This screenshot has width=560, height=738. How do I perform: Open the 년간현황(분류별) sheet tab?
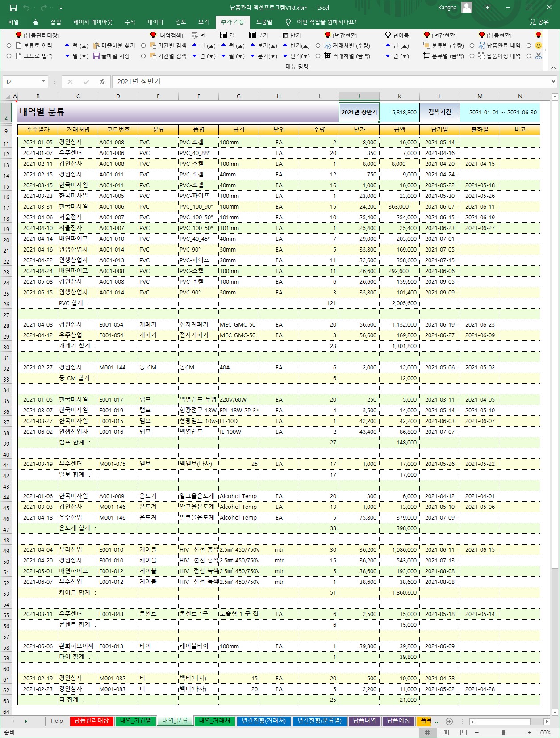pyautogui.click(x=319, y=721)
